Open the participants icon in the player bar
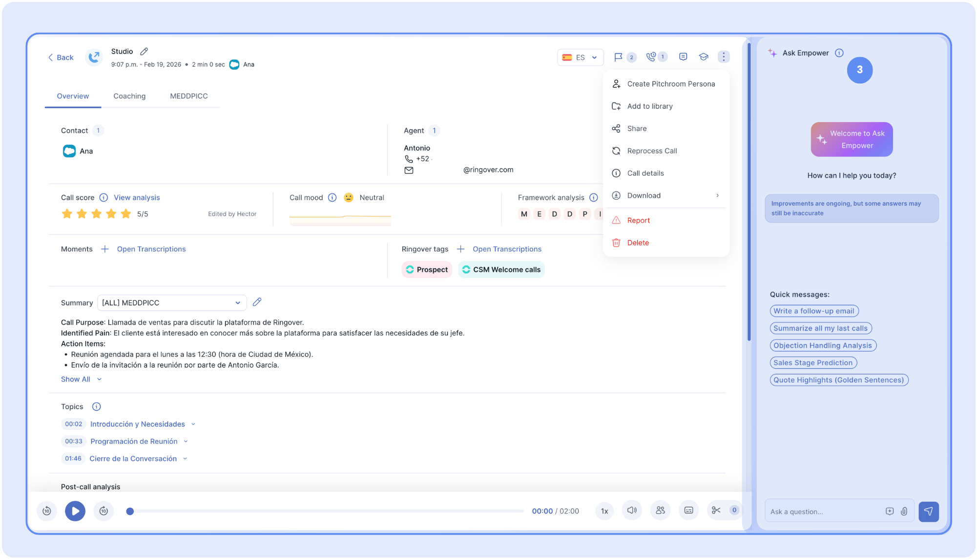 coord(660,510)
